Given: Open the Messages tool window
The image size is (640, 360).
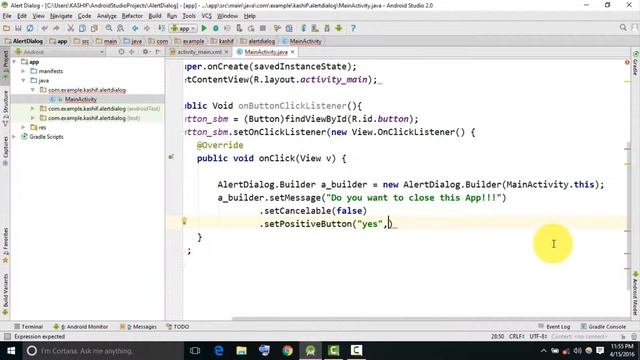Looking at the screenshot, I should click(x=138, y=327).
